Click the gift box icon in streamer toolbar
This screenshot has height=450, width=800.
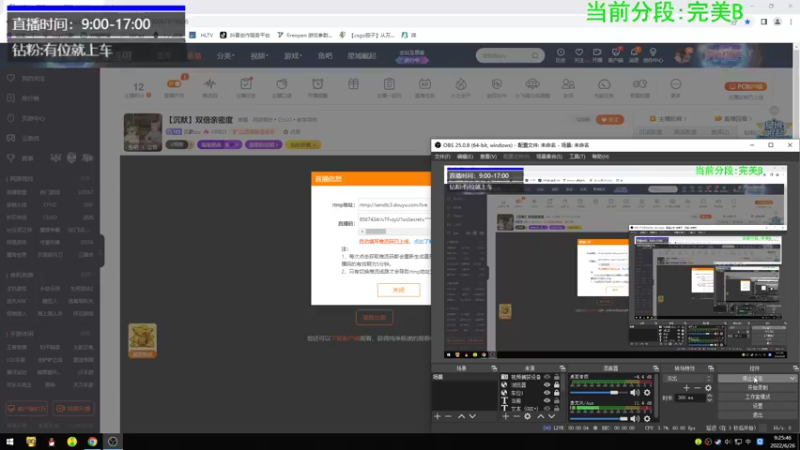353,84
